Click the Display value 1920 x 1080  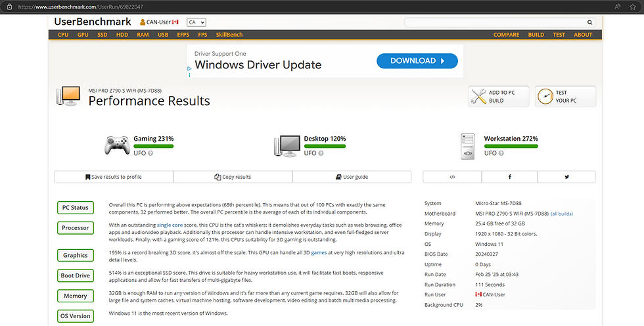click(506, 234)
